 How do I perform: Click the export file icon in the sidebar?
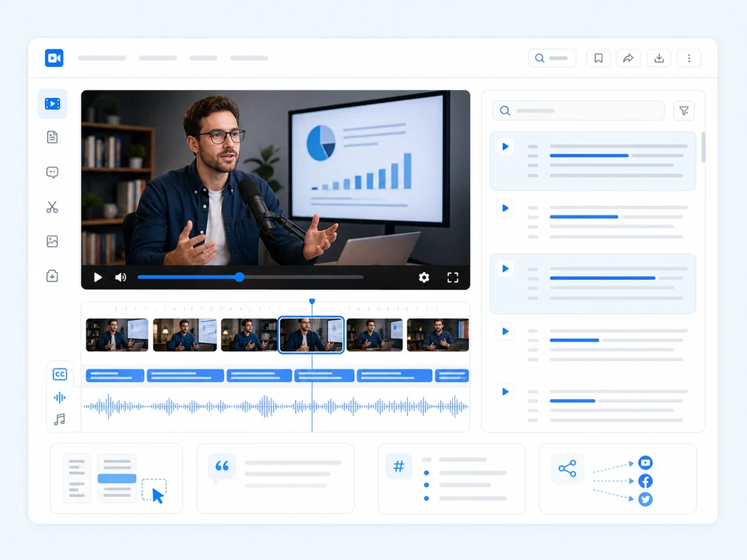52,275
